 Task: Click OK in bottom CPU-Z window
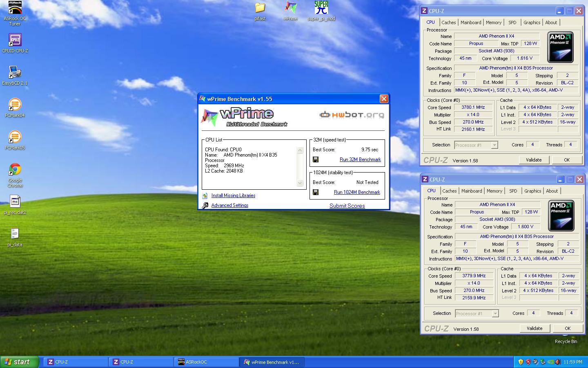pos(568,328)
